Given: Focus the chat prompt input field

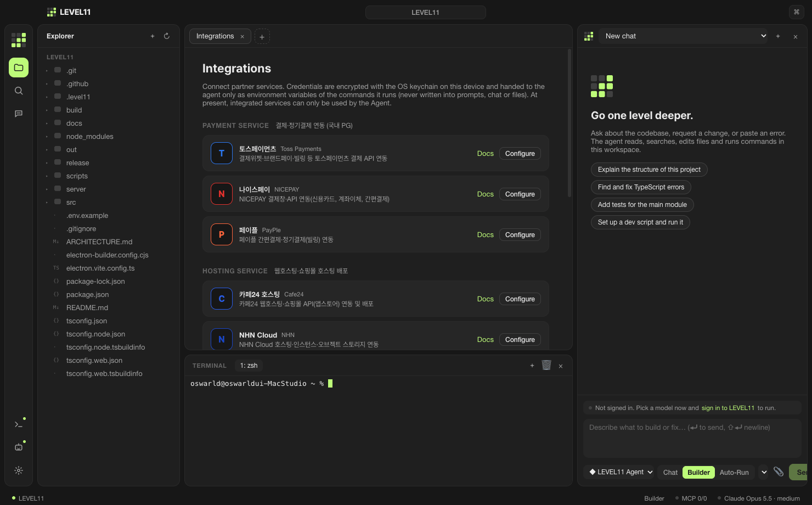Looking at the screenshot, I should coord(692,439).
